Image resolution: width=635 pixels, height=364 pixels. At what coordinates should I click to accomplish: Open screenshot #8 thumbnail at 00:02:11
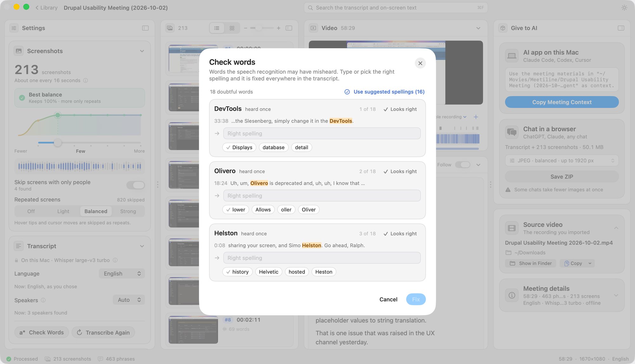click(x=193, y=330)
